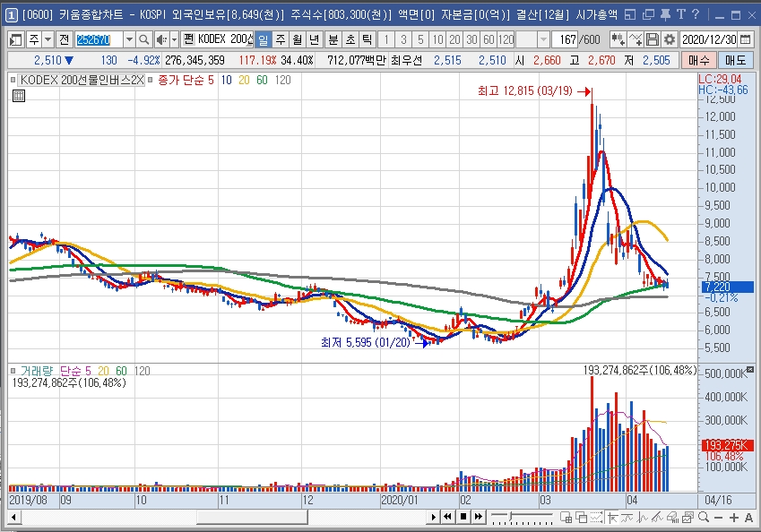Open the calendar date picker icon

748,39
